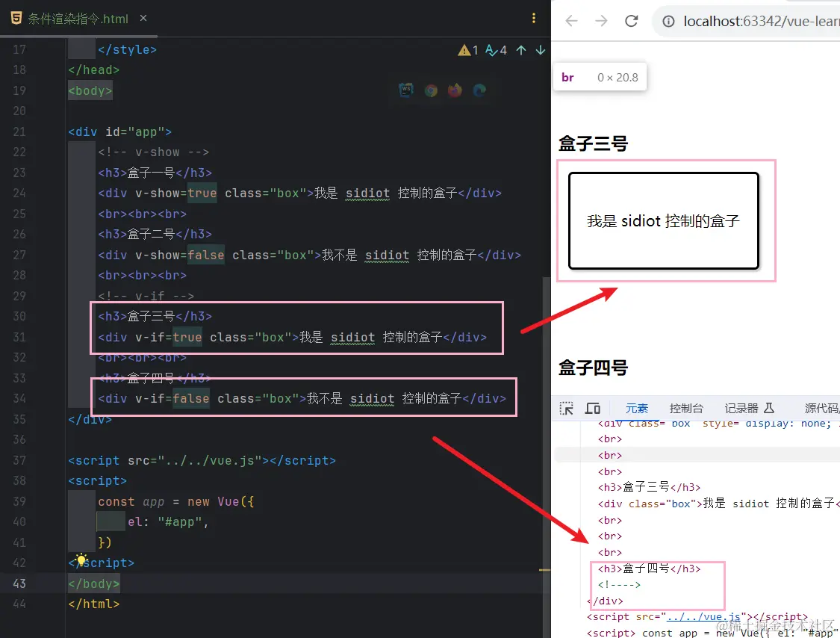Jump to previous highlighted problem arrow
This screenshot has width=840, height=638.
point(521,50)
